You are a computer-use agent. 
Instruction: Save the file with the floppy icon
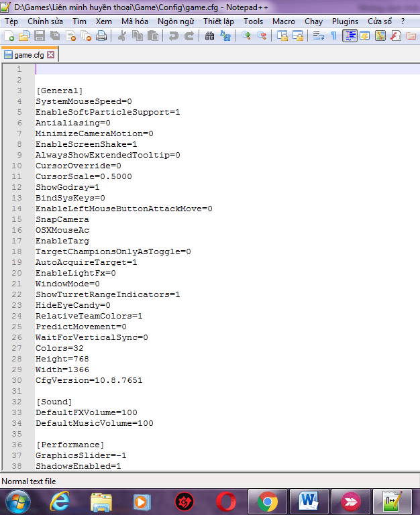(x=40, y=36)
